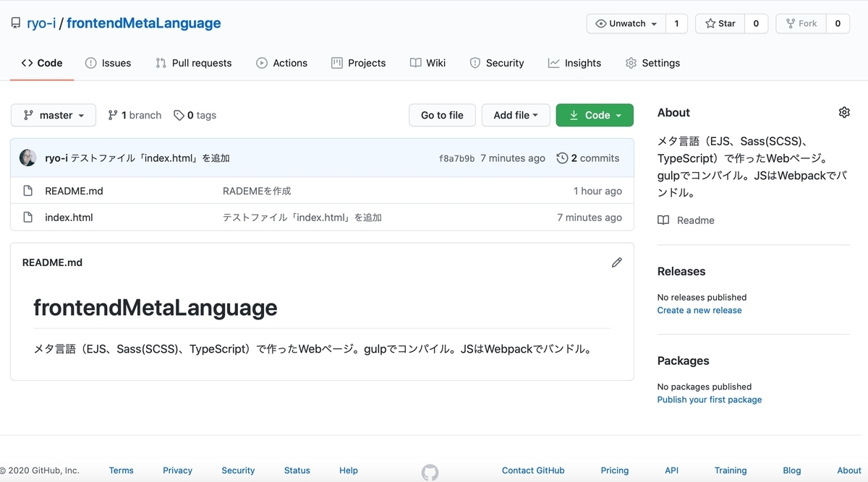The image size is (868, 482).
Task: Open About settings gear icon
Action: tap(844, 112)
